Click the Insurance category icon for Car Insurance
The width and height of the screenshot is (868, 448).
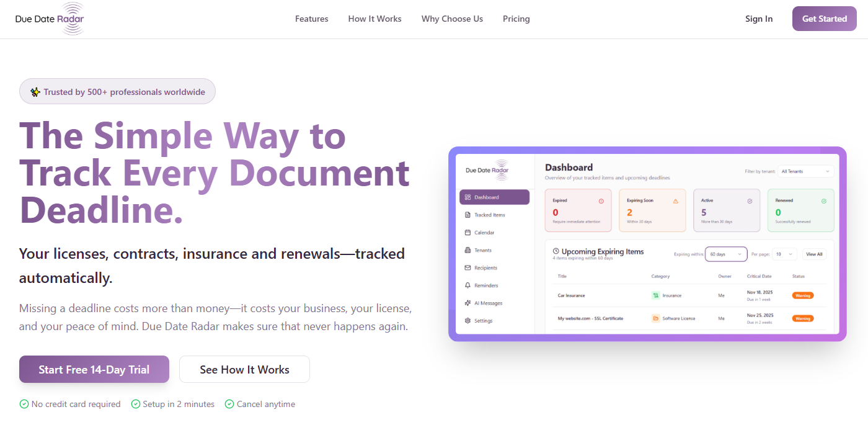[x=655, y=295]
